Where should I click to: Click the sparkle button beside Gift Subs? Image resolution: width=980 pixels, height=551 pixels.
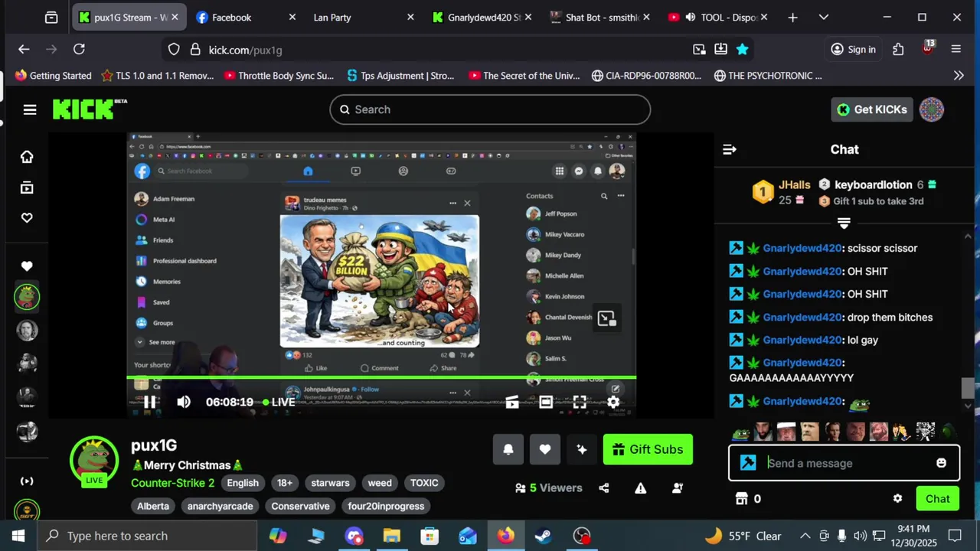click(582, 449)
